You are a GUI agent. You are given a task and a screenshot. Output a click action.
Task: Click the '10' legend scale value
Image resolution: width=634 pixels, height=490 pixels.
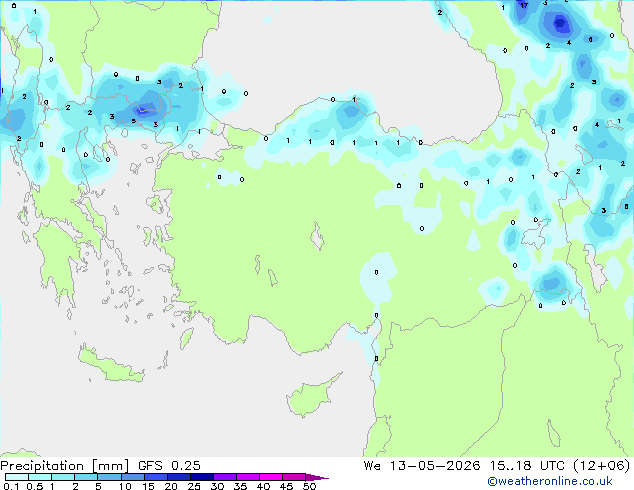point(125,486)
